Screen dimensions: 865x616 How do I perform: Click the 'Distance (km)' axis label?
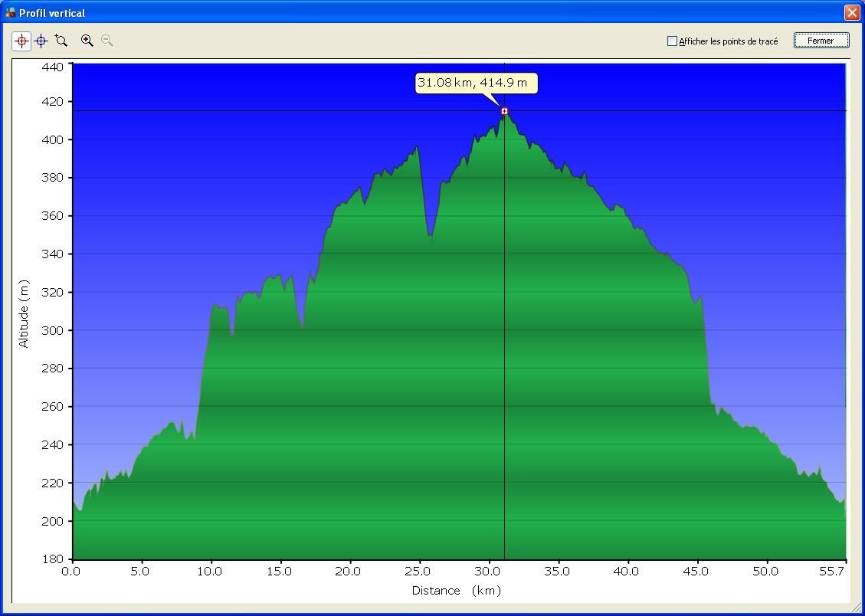[x=456, y=590]
